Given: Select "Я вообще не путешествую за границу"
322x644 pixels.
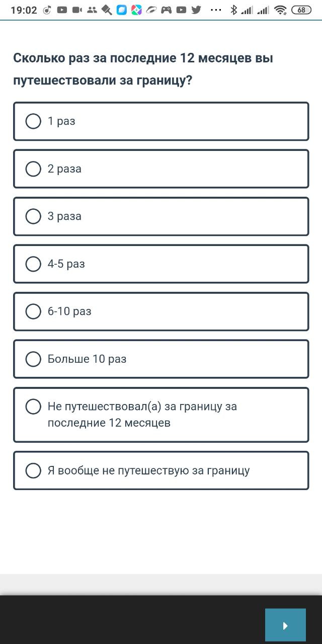Looking at the screenshot, I should click(161, 470).
